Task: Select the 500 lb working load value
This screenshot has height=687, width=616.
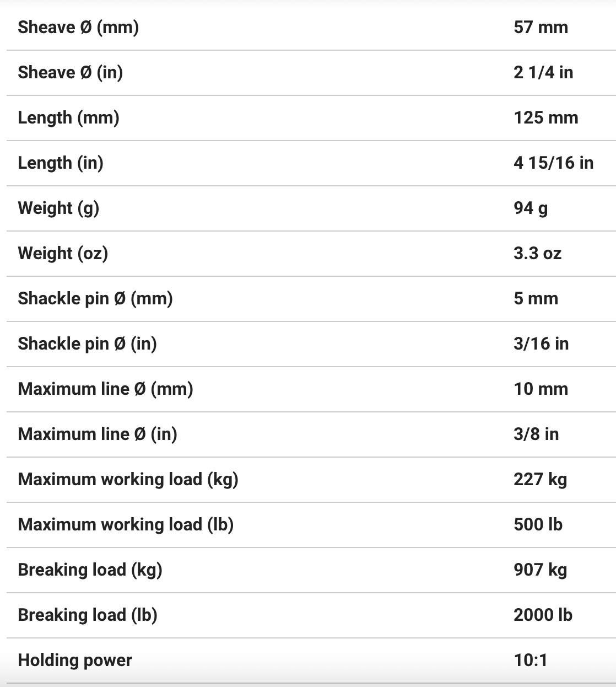Action: click(538, 524)
